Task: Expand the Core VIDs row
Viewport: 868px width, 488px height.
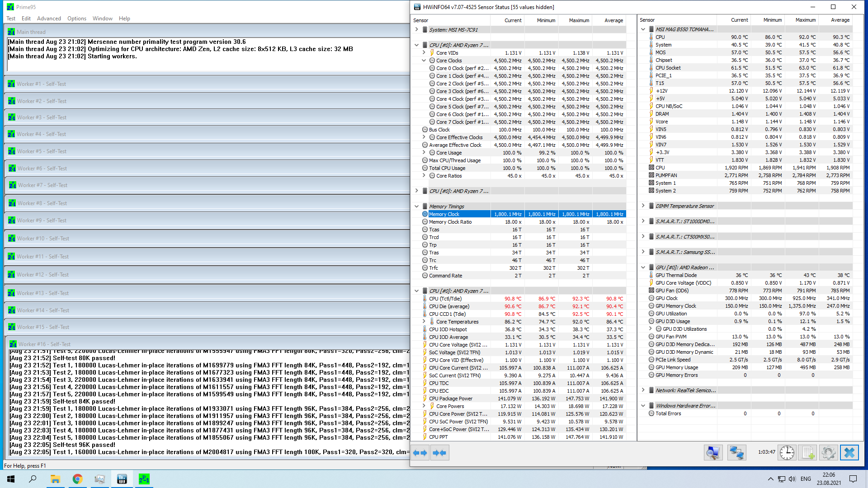Action: tap(424, 53)
